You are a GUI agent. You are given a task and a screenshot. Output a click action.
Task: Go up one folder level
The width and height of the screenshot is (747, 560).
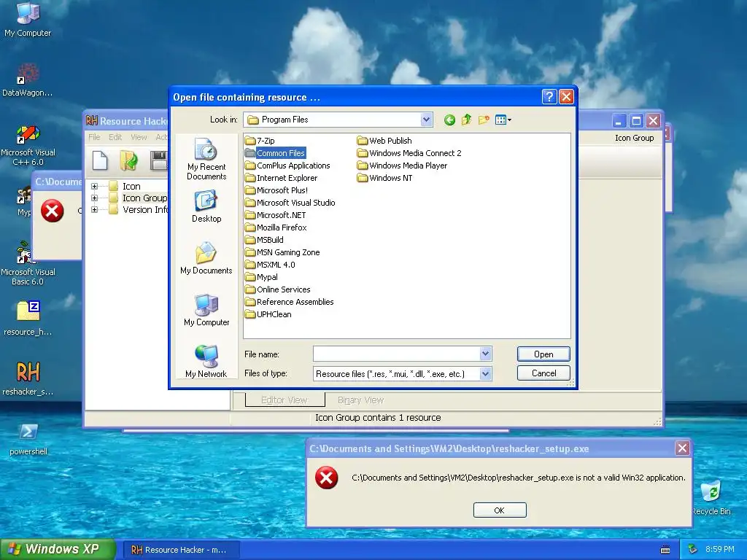coord(466,120)
